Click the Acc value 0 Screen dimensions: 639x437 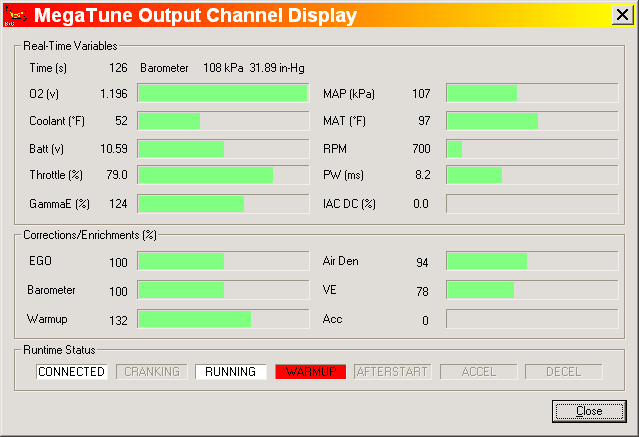click(x=425, y=320)
